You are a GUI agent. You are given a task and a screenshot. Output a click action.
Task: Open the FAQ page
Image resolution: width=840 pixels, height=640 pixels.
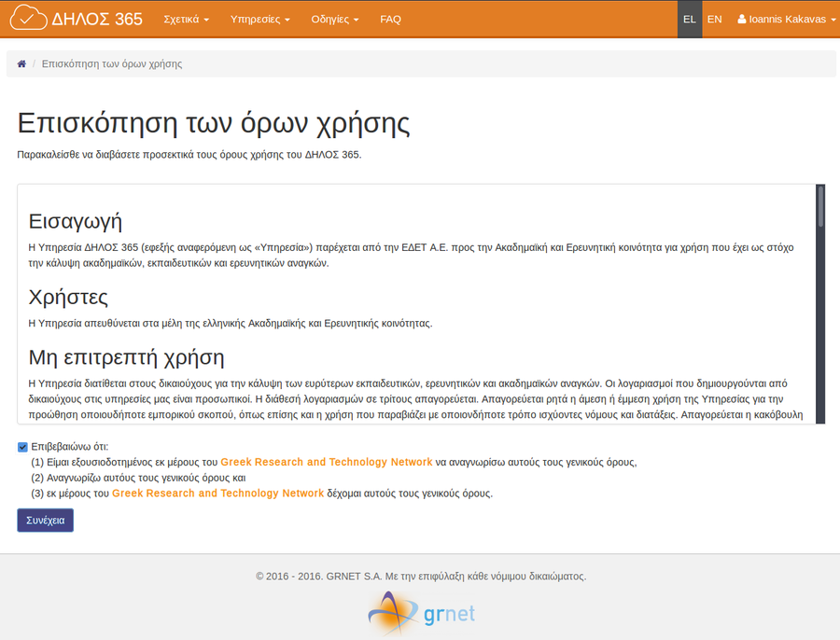[x=390, y=19]
